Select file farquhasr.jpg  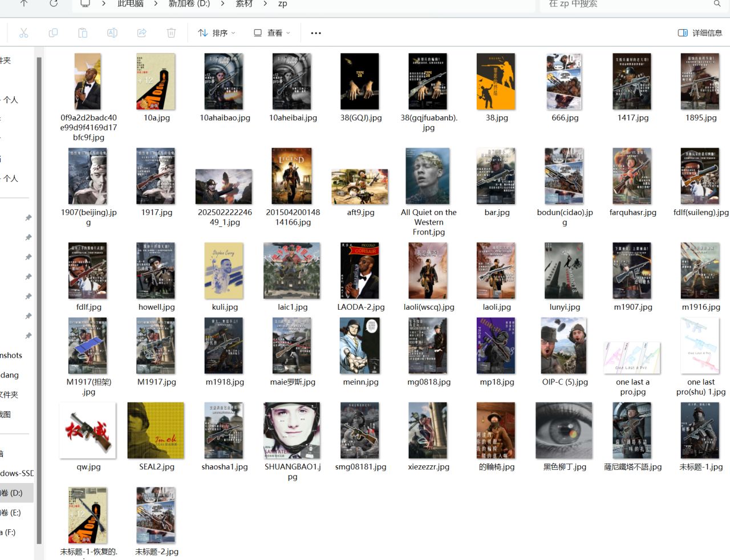tap(632, 182)
